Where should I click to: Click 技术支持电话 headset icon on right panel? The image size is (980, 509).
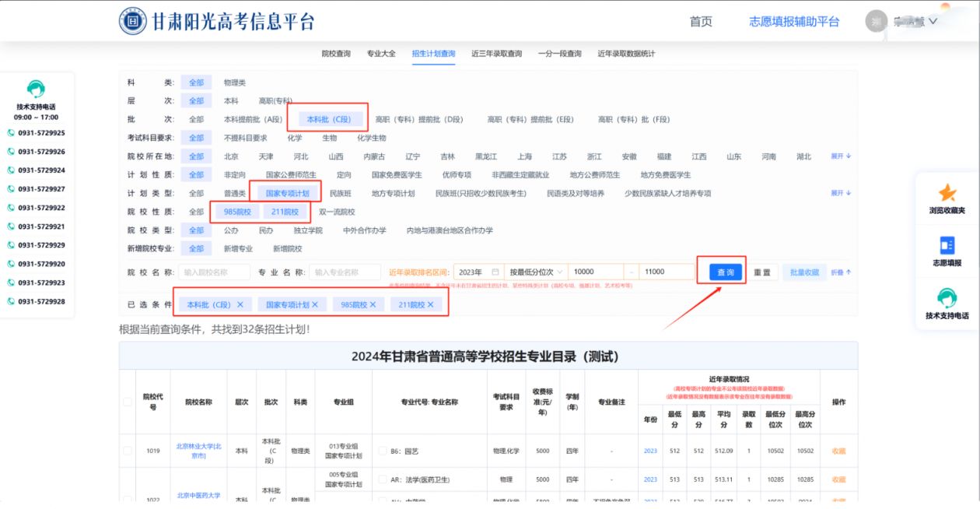947,298
